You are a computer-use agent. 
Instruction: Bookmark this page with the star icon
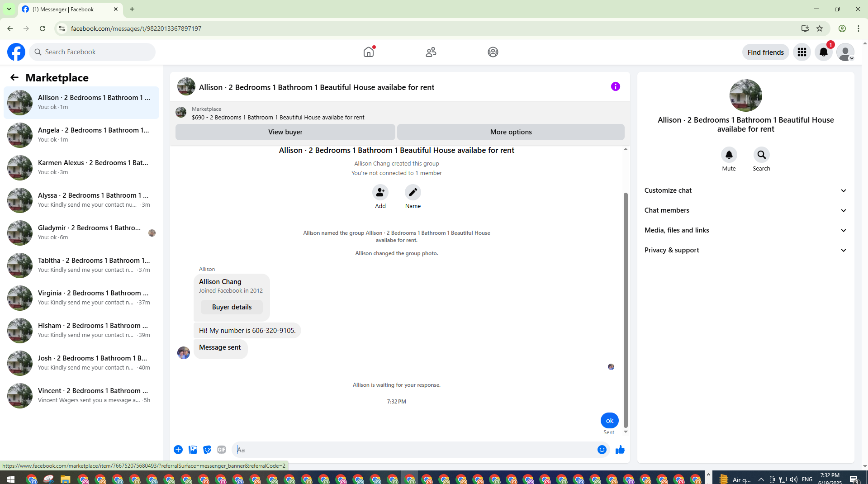click(820, 28)
